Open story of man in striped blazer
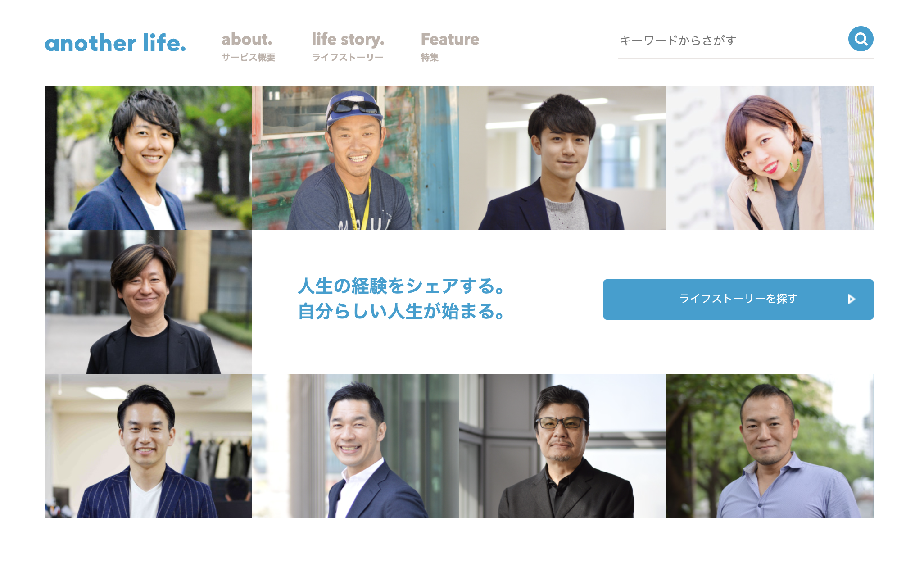 tap(149, 446)
